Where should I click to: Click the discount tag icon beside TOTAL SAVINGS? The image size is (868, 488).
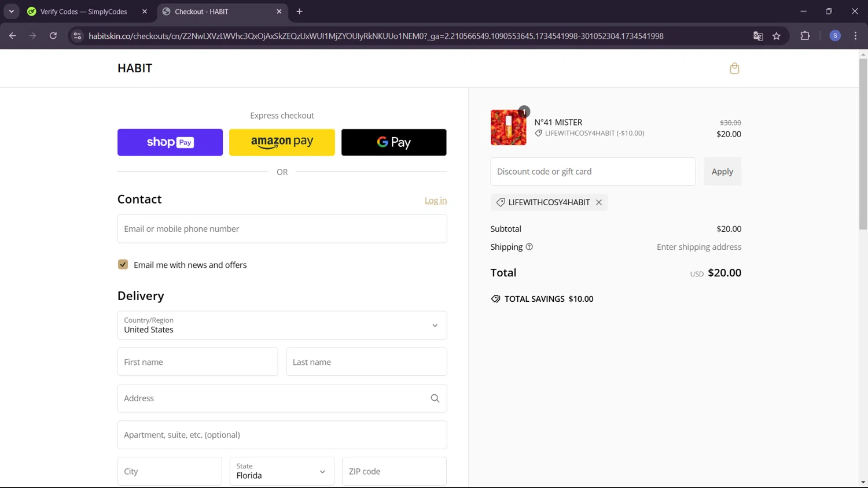(495, 299)
